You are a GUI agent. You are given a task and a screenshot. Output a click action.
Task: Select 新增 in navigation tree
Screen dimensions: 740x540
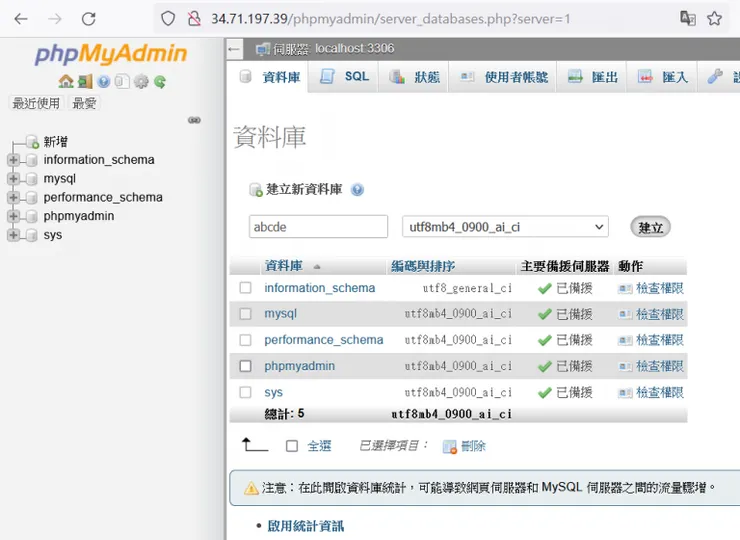coord(56,142)
